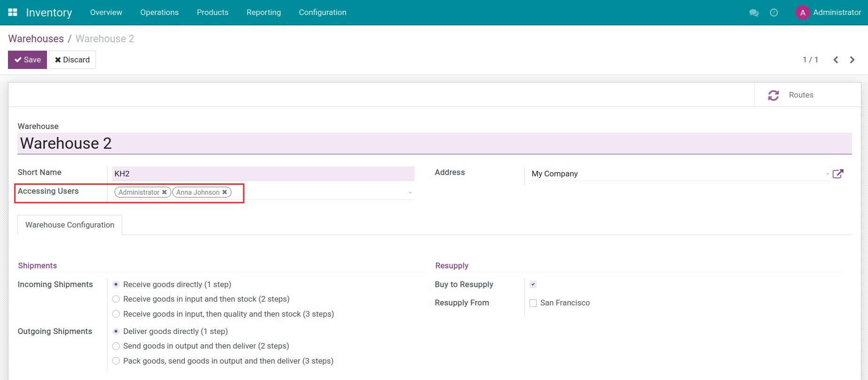The width and height of the screenshot is (868, 380).
Task: Expand the Accessing Users dropdown
Action: point(410,193)
